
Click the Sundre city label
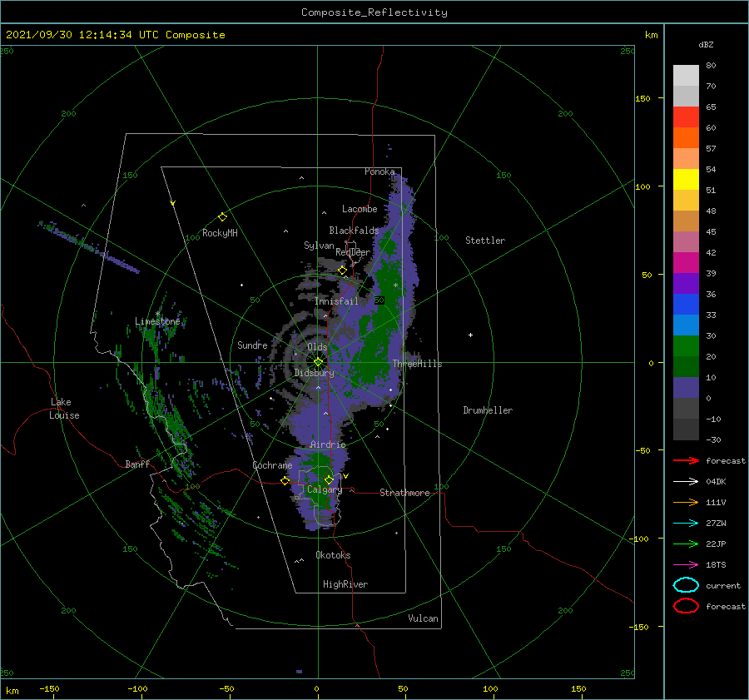252,345
